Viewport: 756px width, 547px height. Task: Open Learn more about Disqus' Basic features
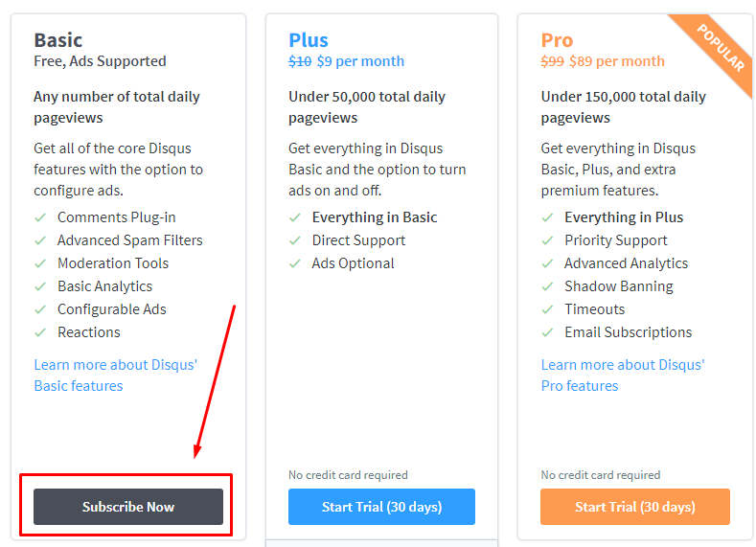coord(115,375)
